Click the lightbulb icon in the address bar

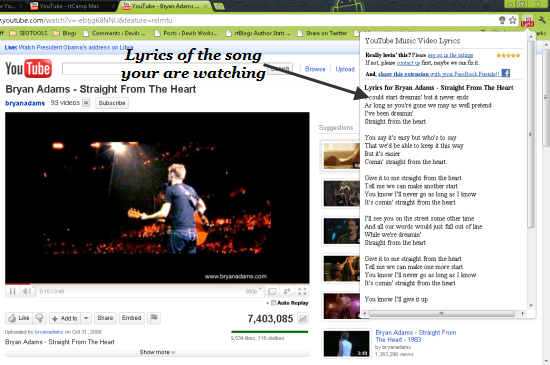coord(502,20)
